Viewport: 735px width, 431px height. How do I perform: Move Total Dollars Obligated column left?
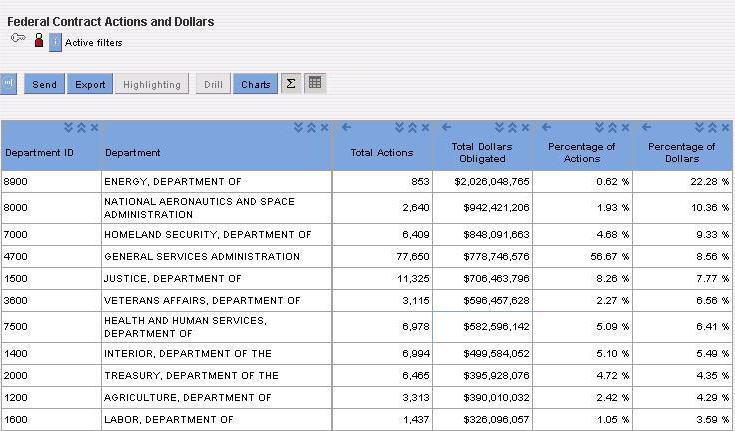point(447,127)
